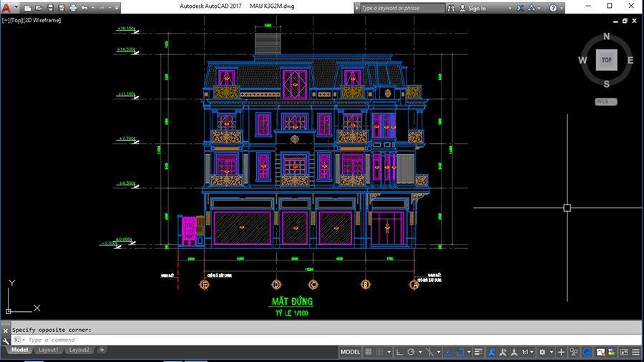Click the auto-scale annotation icon
Screen dimensions: 644x362
(503, 352)
